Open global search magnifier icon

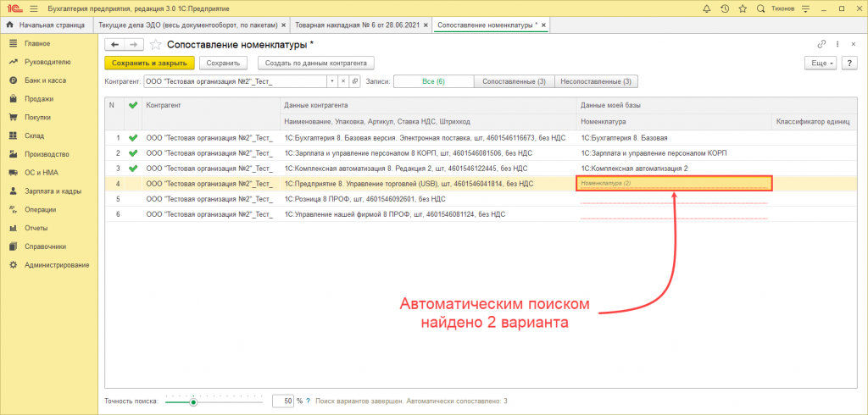point(760,8)
